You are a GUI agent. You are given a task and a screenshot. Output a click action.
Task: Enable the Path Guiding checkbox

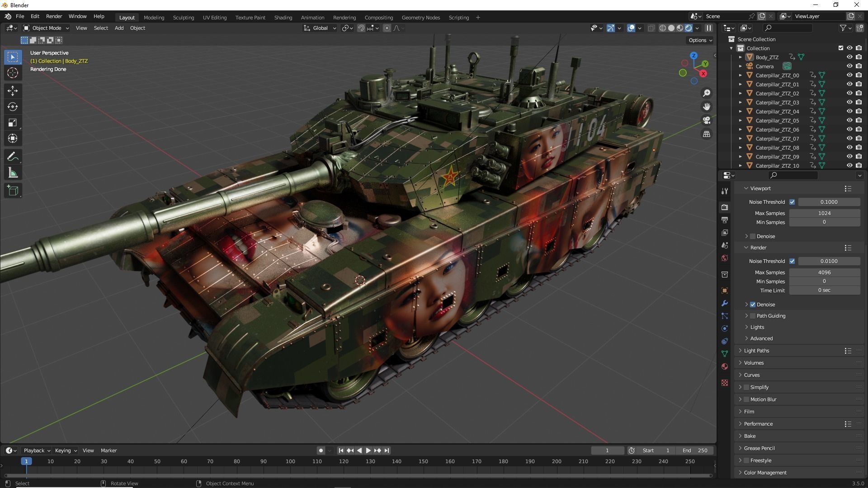(x=753, y=316)
